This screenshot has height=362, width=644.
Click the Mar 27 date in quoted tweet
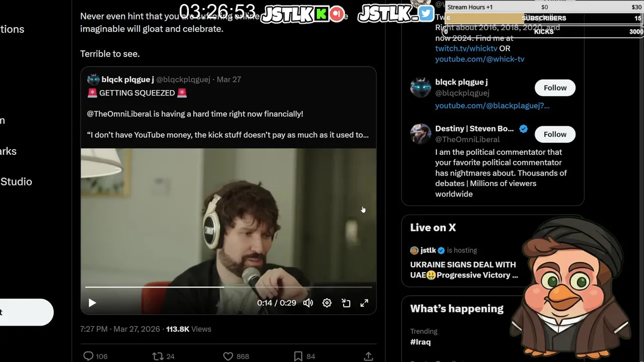(228, 79)
